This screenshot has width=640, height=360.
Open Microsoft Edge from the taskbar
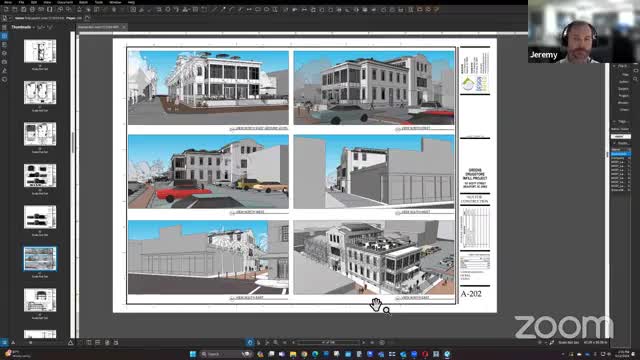coord(315,354)
